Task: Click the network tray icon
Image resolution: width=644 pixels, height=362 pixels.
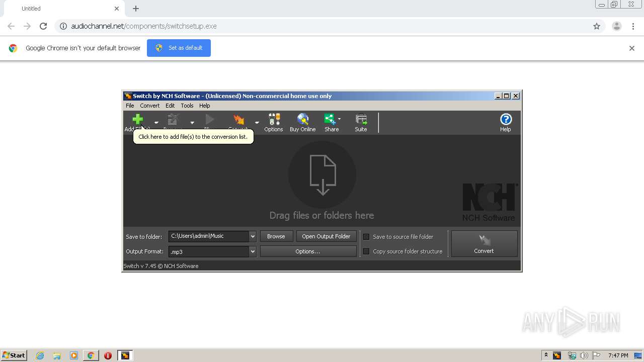Action: [572, 355]
